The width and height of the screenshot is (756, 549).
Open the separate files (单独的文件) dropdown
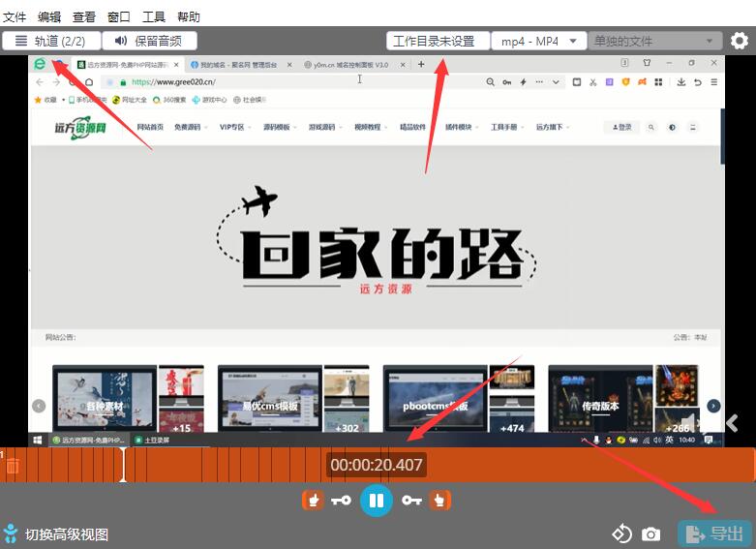pos(655,41)
